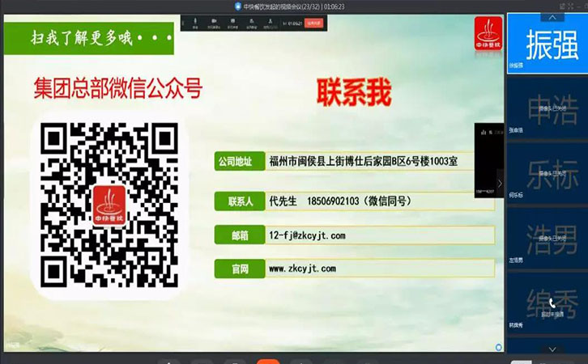Click the meeting timer in the sharing toolbar
Viewport: 588px width, 364px height.
click(294, 23)
